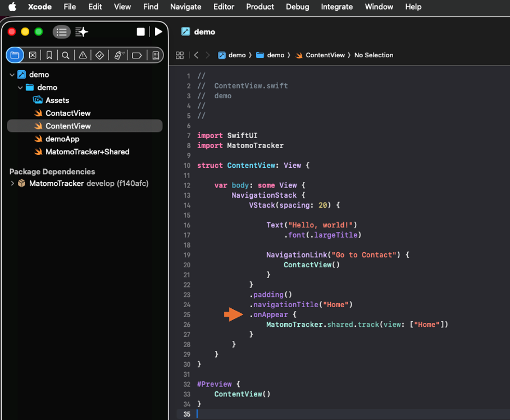Viewport: 510px width, 420px height.
Task: Click the "struct ContentView: View" line
Action: 253,166
